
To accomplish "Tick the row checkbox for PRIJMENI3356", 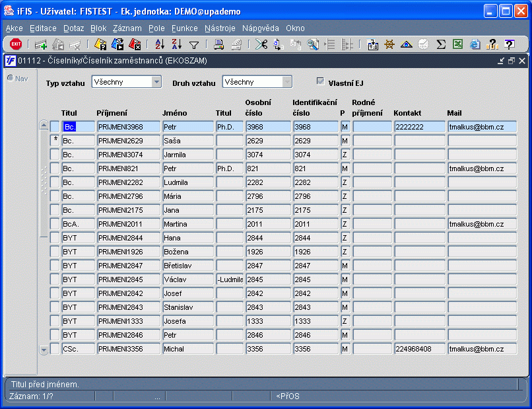I will click(x=55, y=349).
